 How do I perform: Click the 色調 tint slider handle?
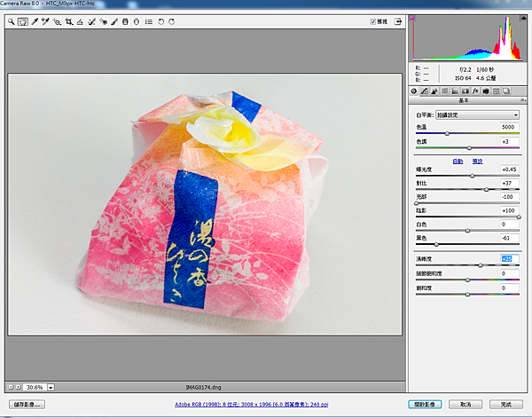pos(469,148)
